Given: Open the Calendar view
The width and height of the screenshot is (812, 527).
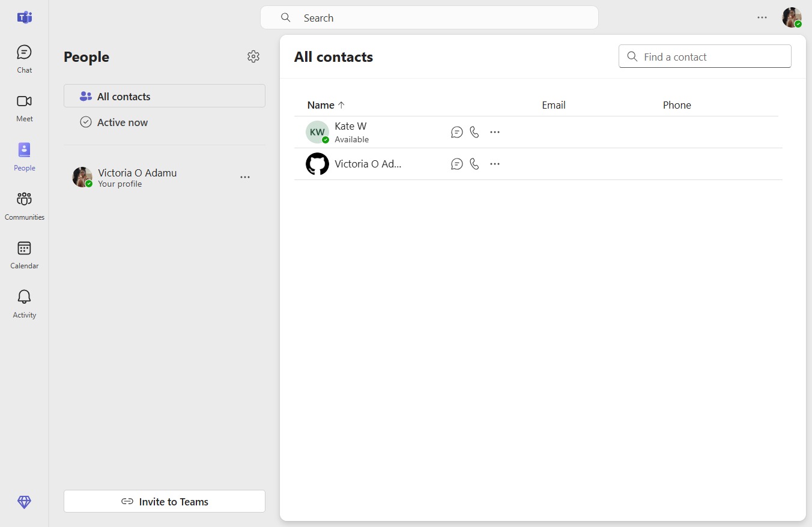Looking at the screenshot, I should click(24, 255).
